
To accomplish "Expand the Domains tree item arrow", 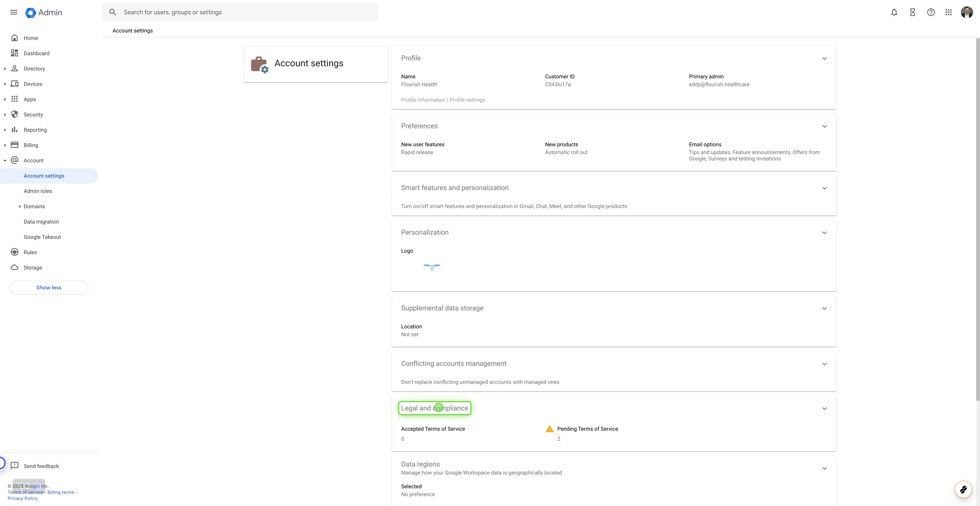I will click(20, 206).
